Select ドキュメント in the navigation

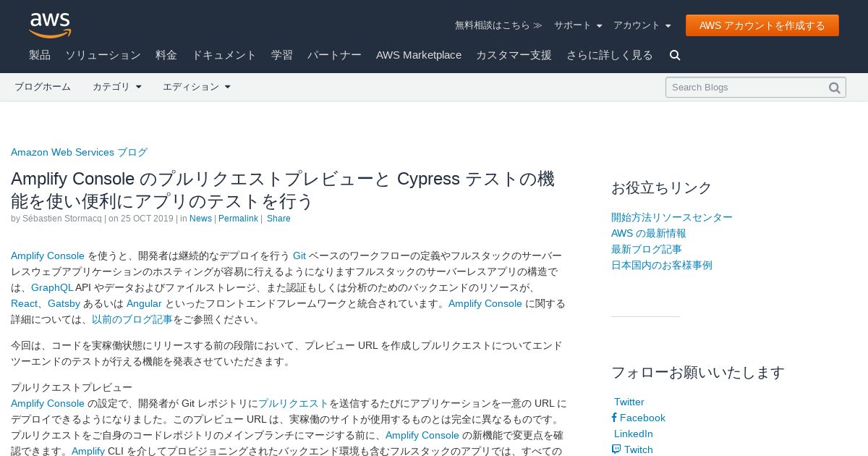click(224, 55)
